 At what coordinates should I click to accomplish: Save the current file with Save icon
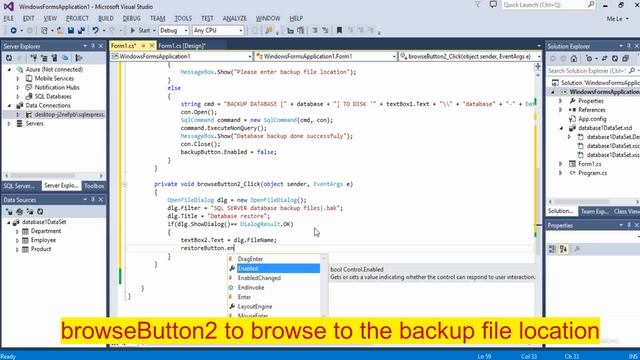pyautogui.click(x=71, y=31)
